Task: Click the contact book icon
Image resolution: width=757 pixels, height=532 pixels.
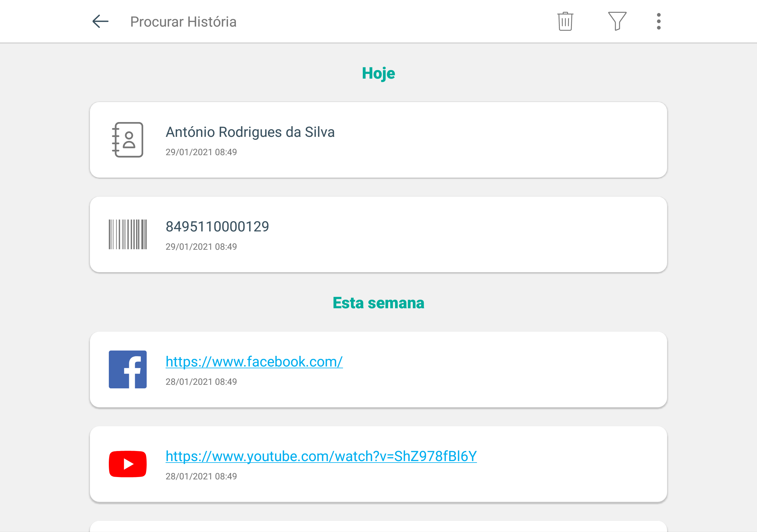Action: point(127,140)
